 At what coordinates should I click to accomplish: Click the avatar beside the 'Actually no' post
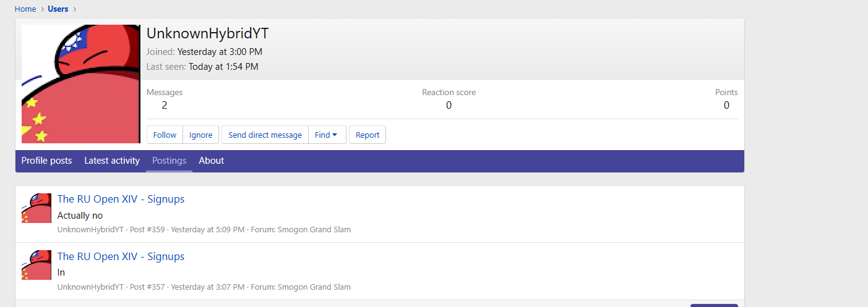(x=37, y=208)
